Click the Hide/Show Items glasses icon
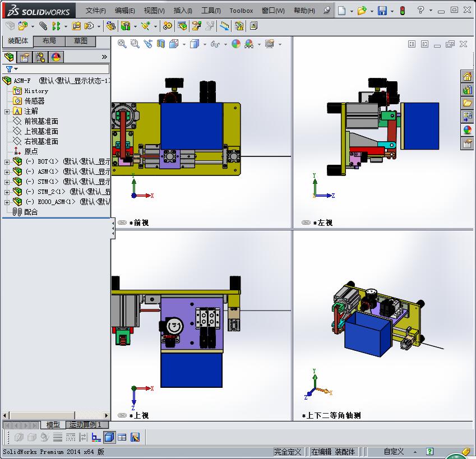476x459 pixels. 215,44
